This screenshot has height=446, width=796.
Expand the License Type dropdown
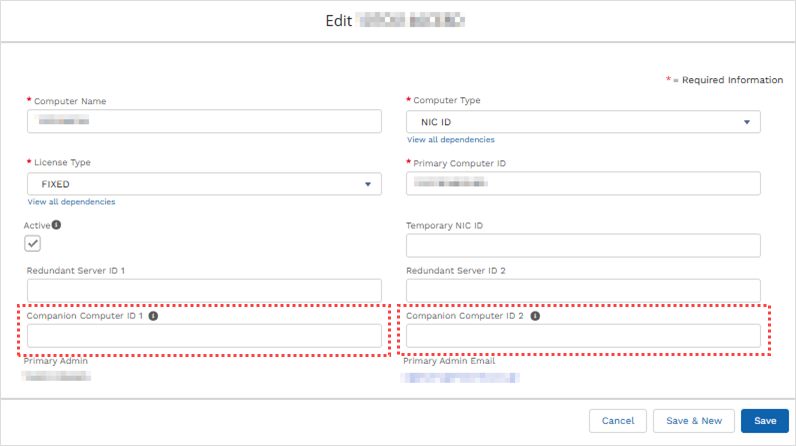click(204, 184)
